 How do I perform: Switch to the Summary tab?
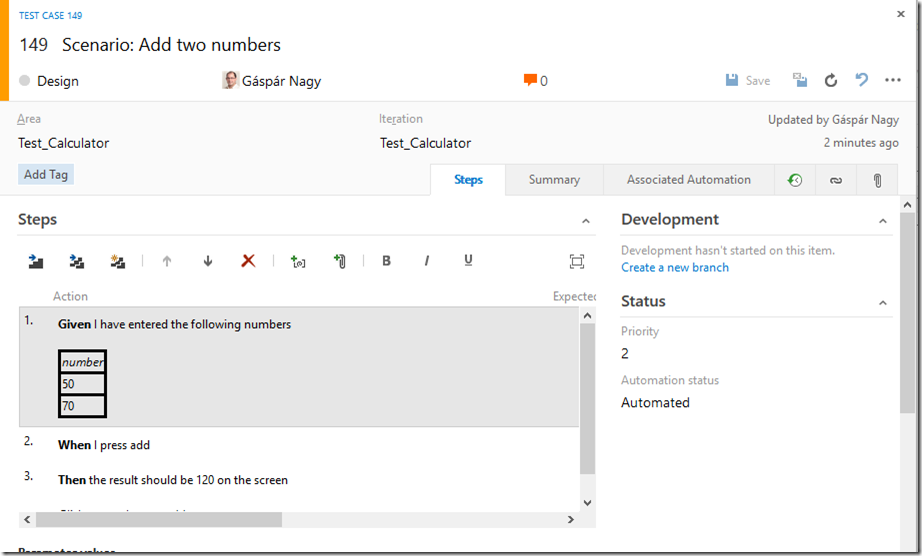pyautogui.click(x=554, y=180)
